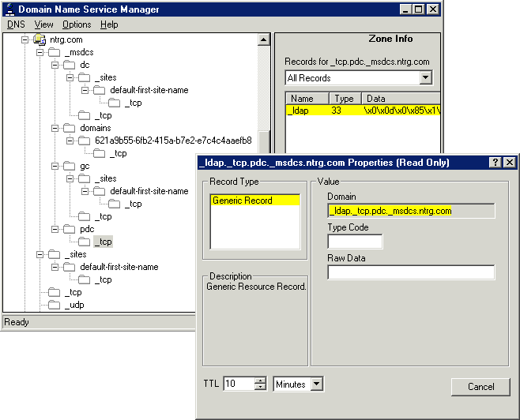Open the DNS menu
Image resolution: width=520 pixels, height=420 pixels.
(x=16, y=24)
